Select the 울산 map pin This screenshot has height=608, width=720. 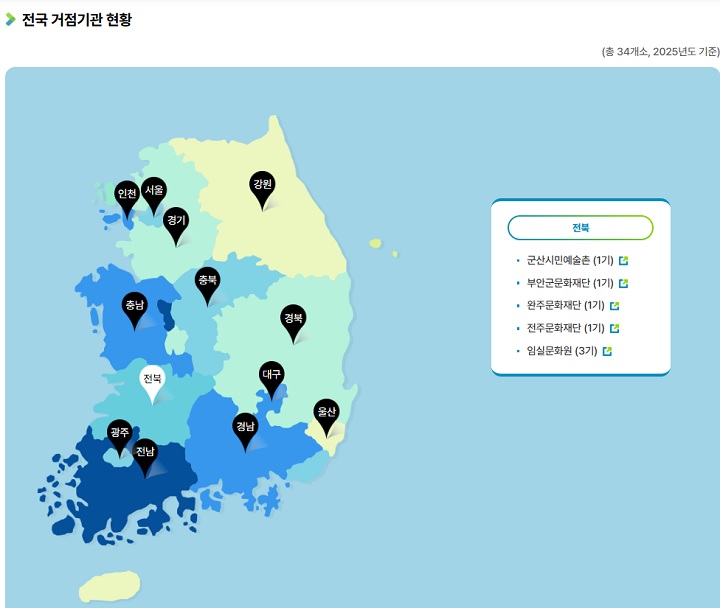click(x=327, y=412)
